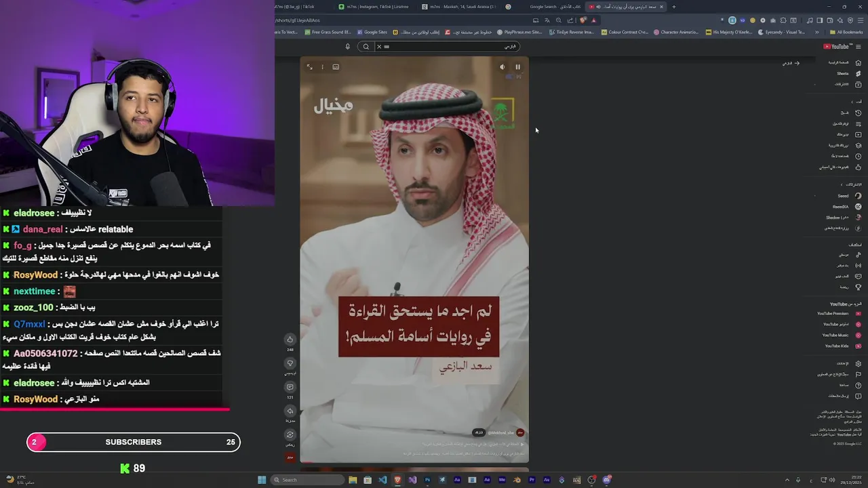Image resolution: width=868 pixels, height=488 pixels.
Task: Go to YouTube home via logo
Action: [835, 47]
